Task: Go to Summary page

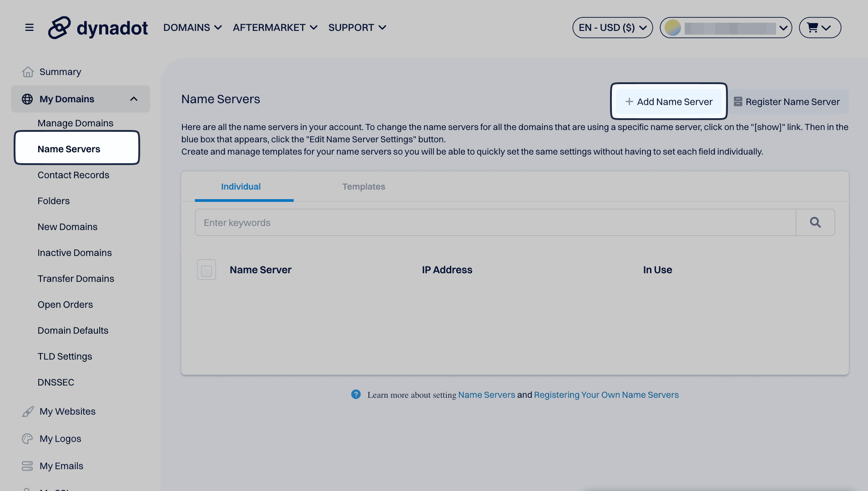Action: (x=60, y=72)
